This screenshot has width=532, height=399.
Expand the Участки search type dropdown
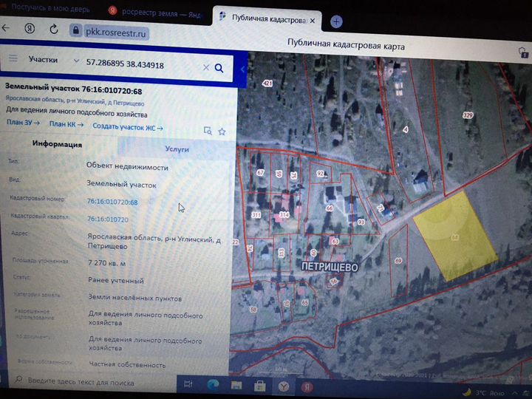[76, 60]
